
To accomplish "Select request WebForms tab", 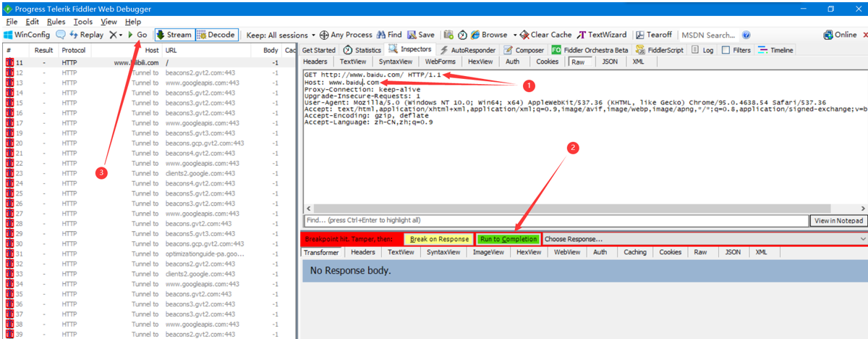I will tap(441, 62).
